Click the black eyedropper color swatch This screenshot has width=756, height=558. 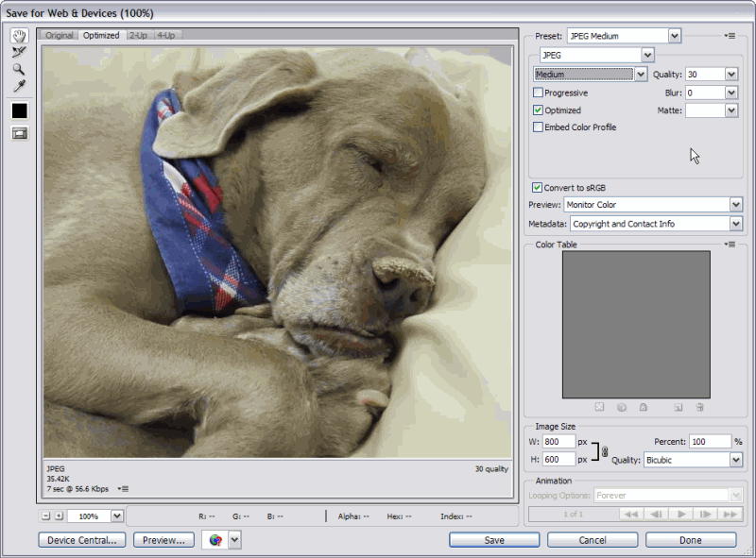click(x=19, y=110)
